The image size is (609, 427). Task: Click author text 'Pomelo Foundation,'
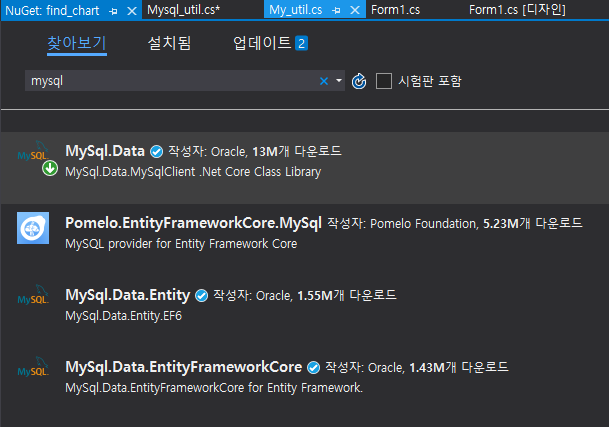point(424,224)
